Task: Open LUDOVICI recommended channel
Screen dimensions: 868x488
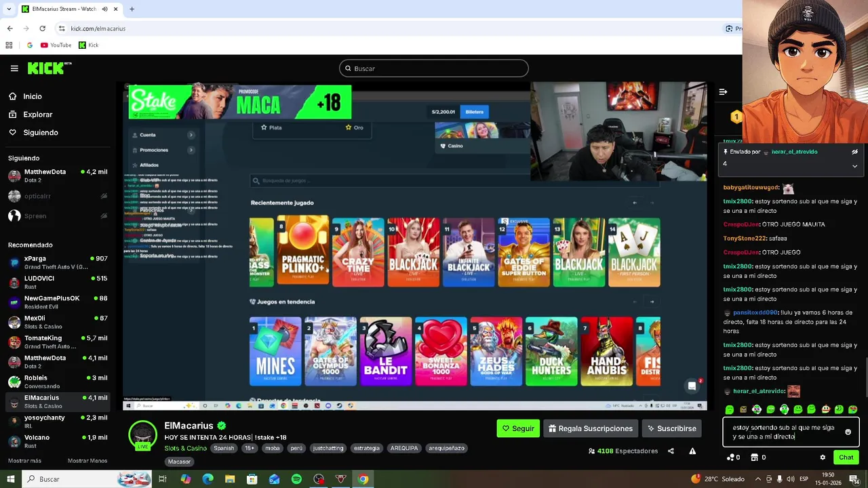Action: pos(58,282)
